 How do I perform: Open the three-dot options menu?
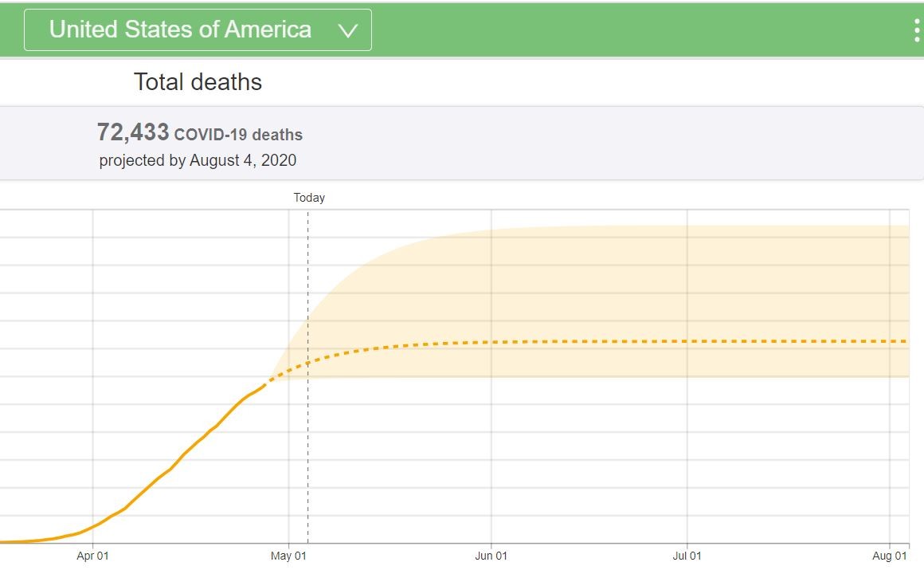pos(917,29)
